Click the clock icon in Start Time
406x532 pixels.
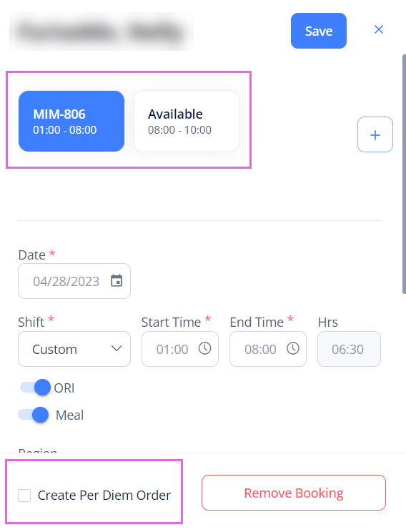[205, 348]
